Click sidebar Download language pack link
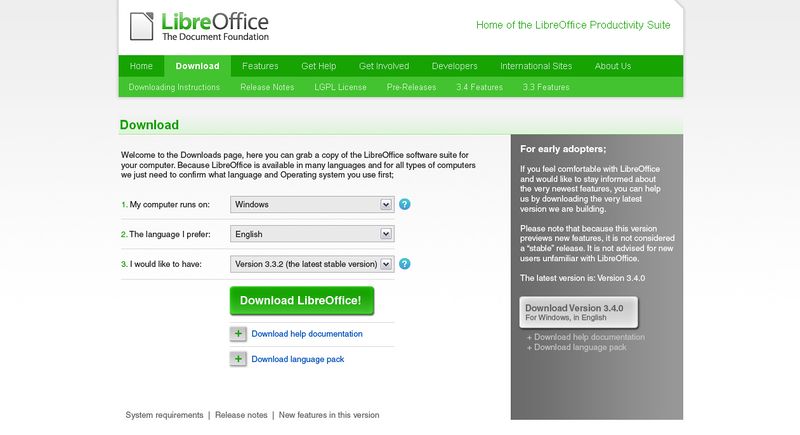Image resolution: width=800 pixels, height=435 pixels. click(x=580, y=347)
